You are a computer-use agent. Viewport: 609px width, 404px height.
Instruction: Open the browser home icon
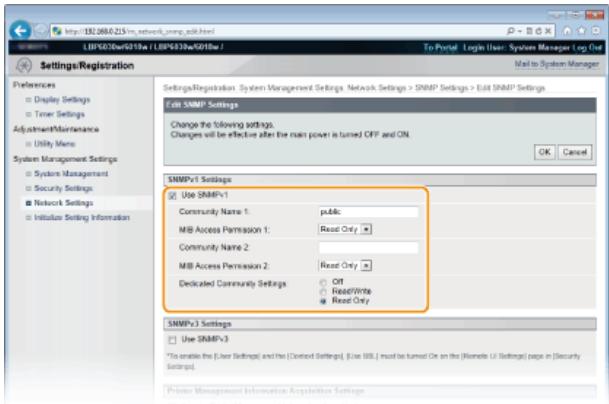[x=567, y=31]
